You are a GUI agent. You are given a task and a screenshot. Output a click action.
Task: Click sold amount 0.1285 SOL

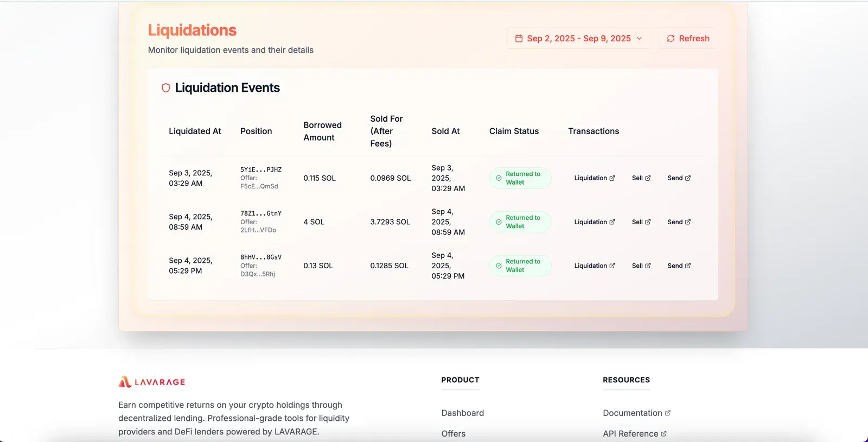click(x=389, y=266)
